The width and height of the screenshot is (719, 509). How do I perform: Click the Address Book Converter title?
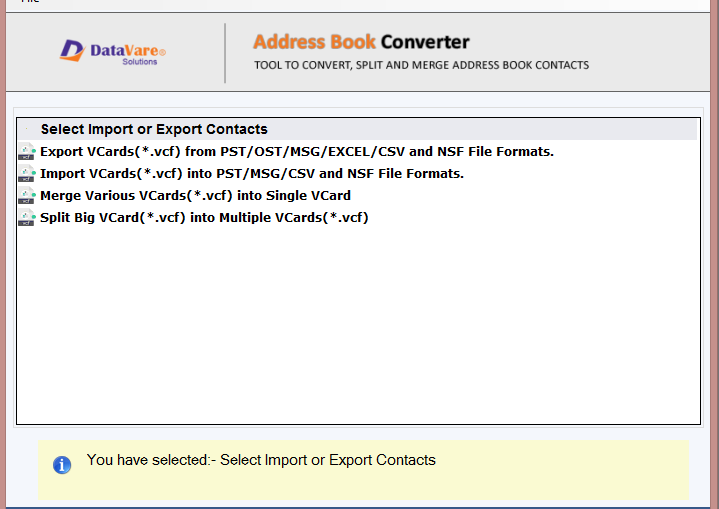click(x=361, y=42)
